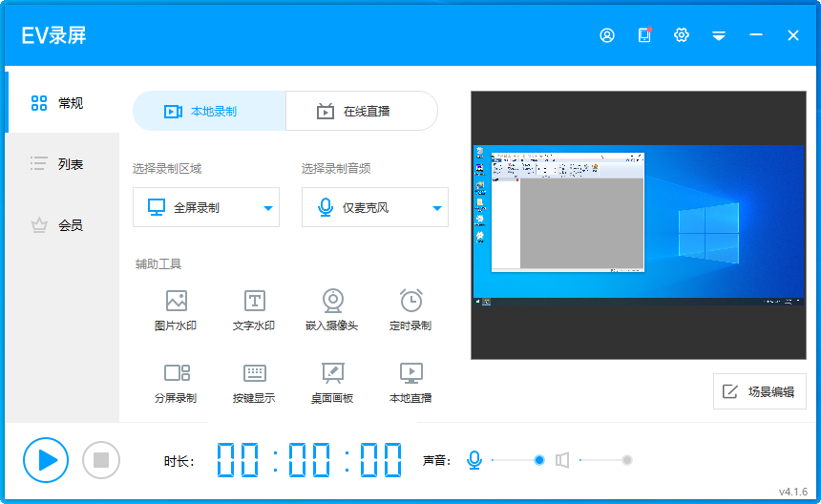
Task: Adjust the speaker volume slider handle
Action: [x=627, y=460]
